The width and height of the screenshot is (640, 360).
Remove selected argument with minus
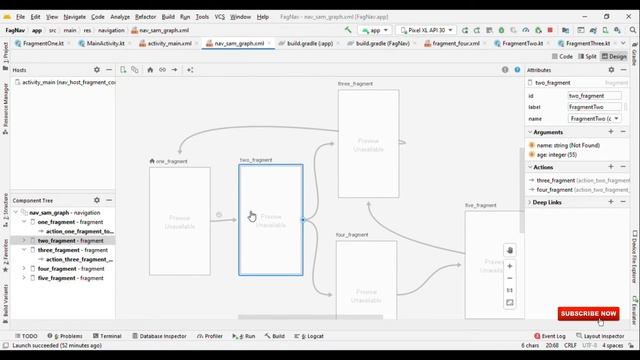point(623,132)
